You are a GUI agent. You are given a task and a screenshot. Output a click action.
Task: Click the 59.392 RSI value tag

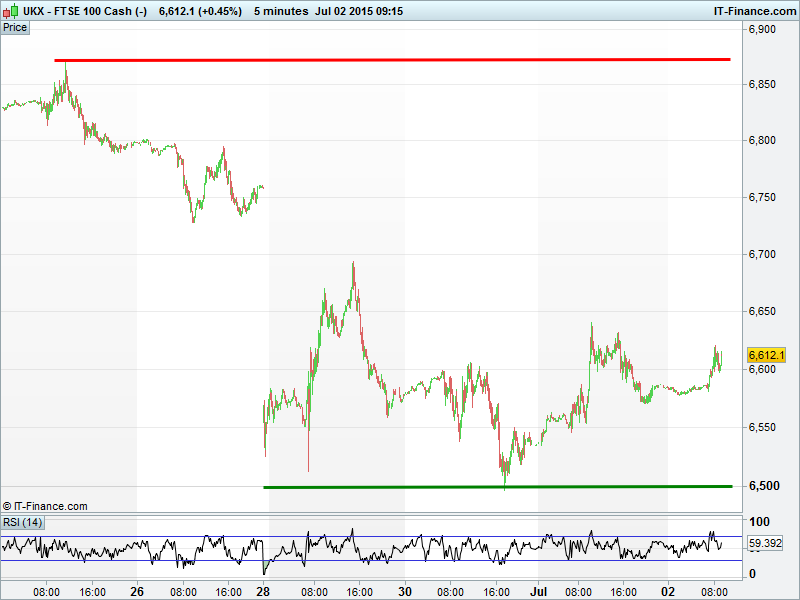pos(765,544)
